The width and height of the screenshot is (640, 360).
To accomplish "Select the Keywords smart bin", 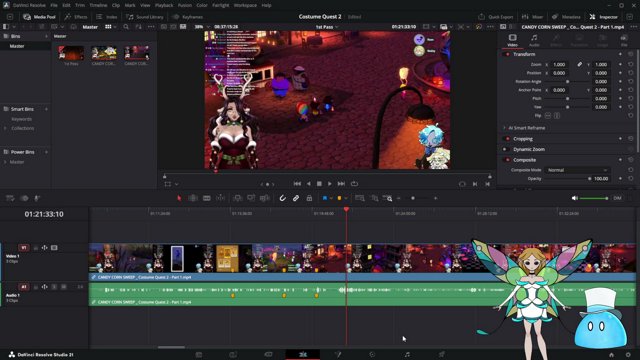I will [22, 119].
